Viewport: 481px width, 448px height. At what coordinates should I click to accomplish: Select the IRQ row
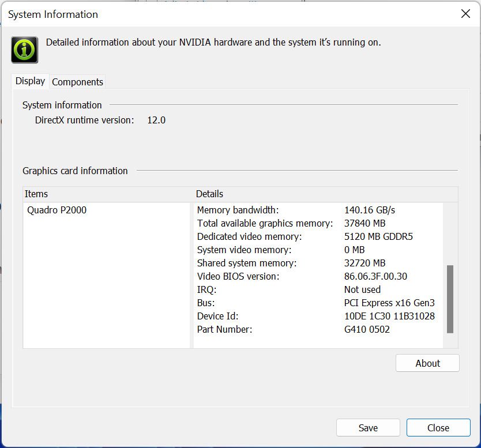pos(318,289)
